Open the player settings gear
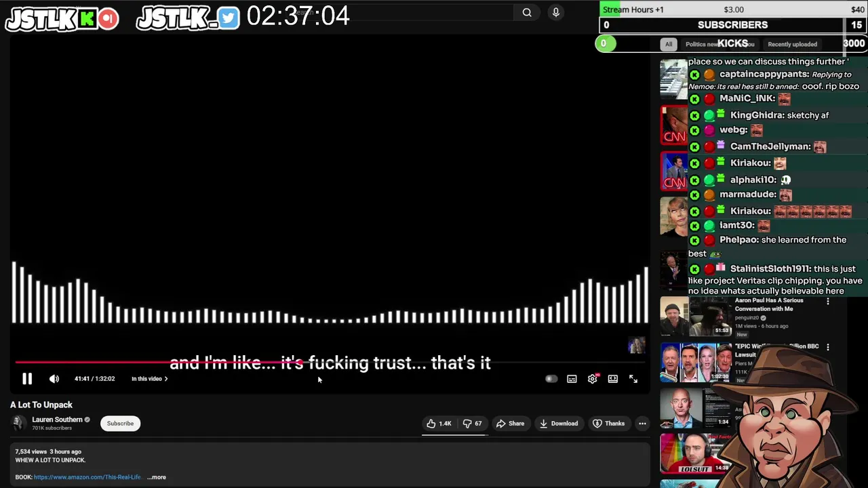Screen dimensions: 868x488 (x=593, y=379)
